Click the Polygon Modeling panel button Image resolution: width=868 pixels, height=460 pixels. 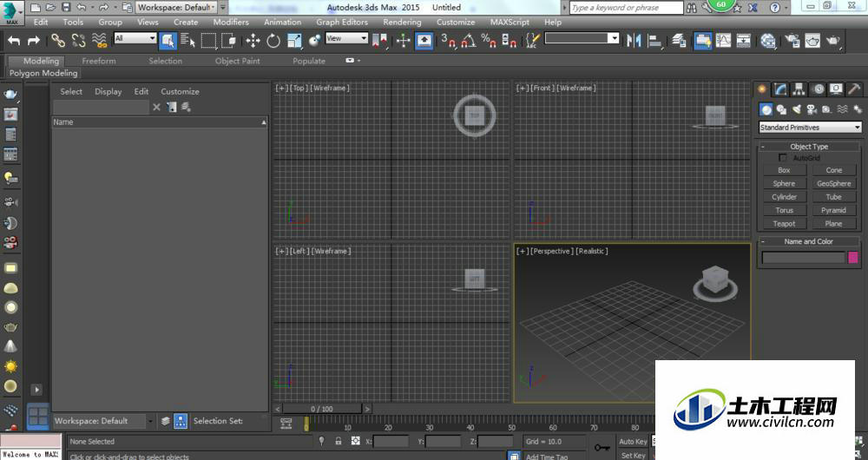coord(43,73)
